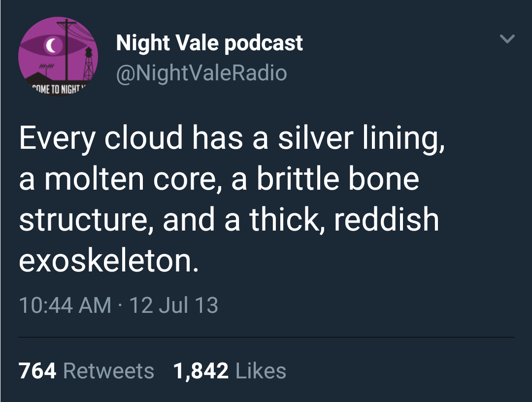Viewport: 532px width, 402px height.
Task: Open the Night Vale podcast display name
Action: (x=209, y=43)
